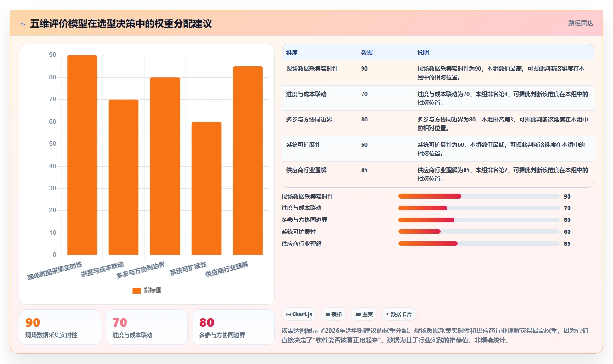Click the x-axis label 供应商行业理解
Screen dimensions: 613x364
click(227, 269)
